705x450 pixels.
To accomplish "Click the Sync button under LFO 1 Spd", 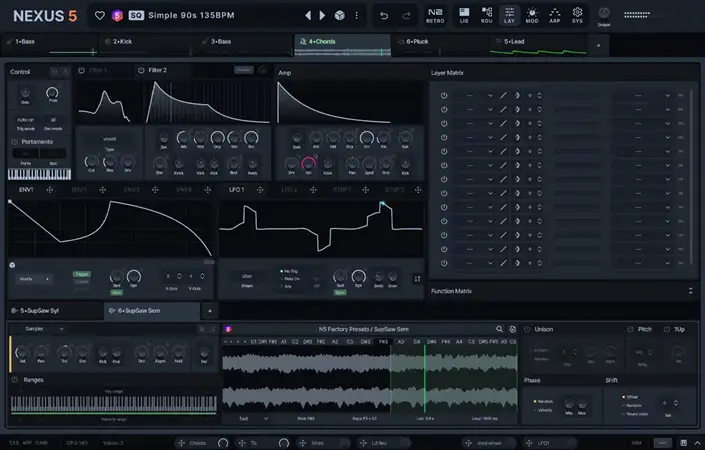I will click(x=340, y=293).
